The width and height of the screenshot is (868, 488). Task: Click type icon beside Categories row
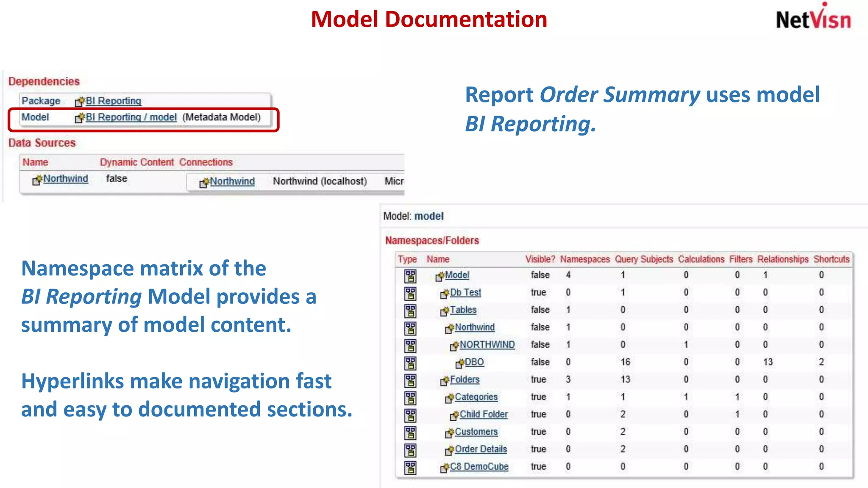(410, 398)
